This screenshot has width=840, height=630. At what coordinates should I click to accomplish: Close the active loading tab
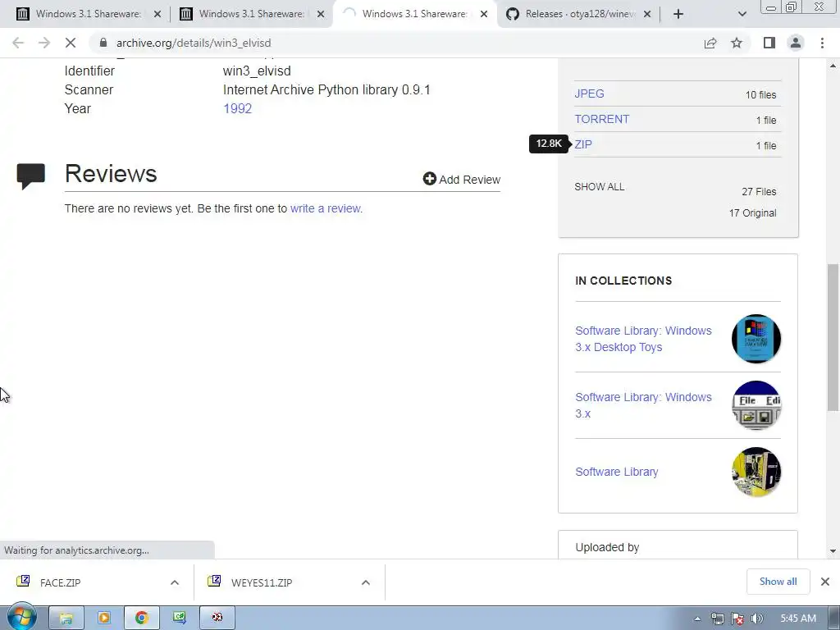pos(484,15)
